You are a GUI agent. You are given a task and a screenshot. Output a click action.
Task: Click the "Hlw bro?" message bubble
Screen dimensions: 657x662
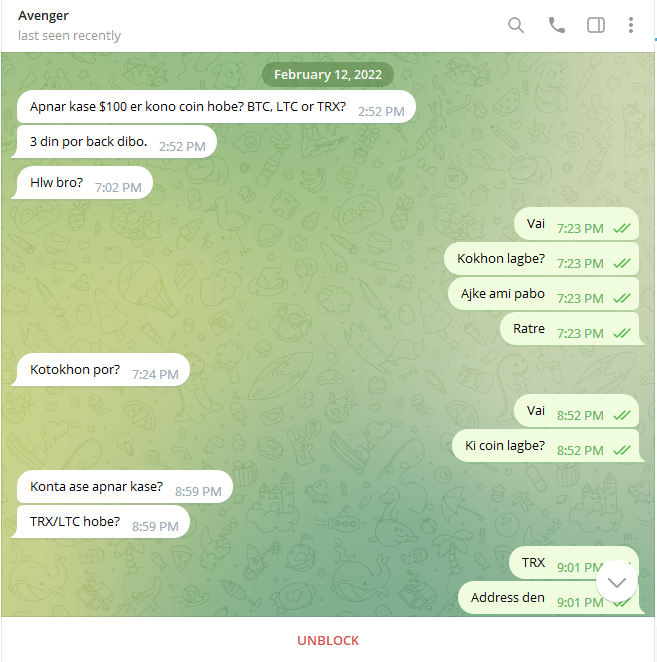(82, 183)
